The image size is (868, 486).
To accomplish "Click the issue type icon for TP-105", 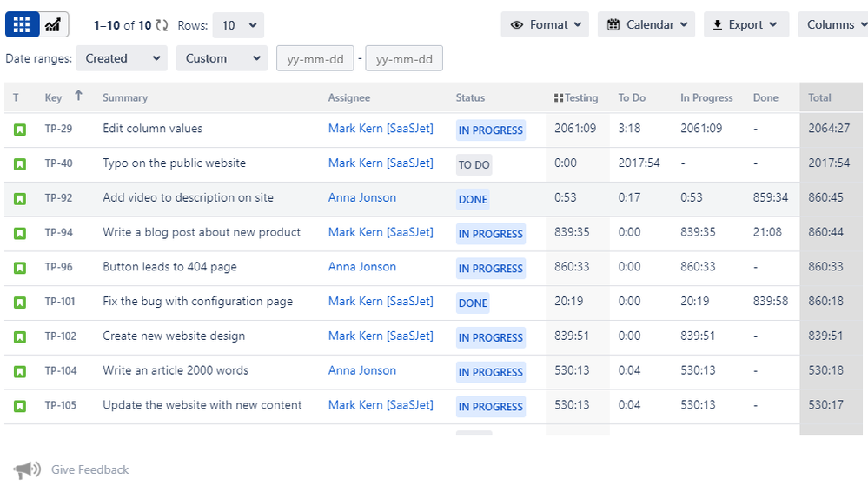I will coord(20,406).
